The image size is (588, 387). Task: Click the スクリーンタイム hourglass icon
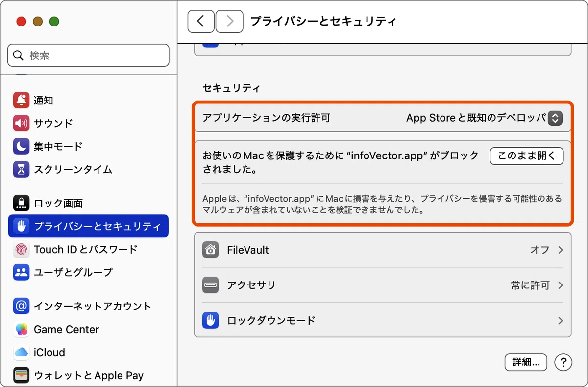pyautogui.click(x=21, y=169)
